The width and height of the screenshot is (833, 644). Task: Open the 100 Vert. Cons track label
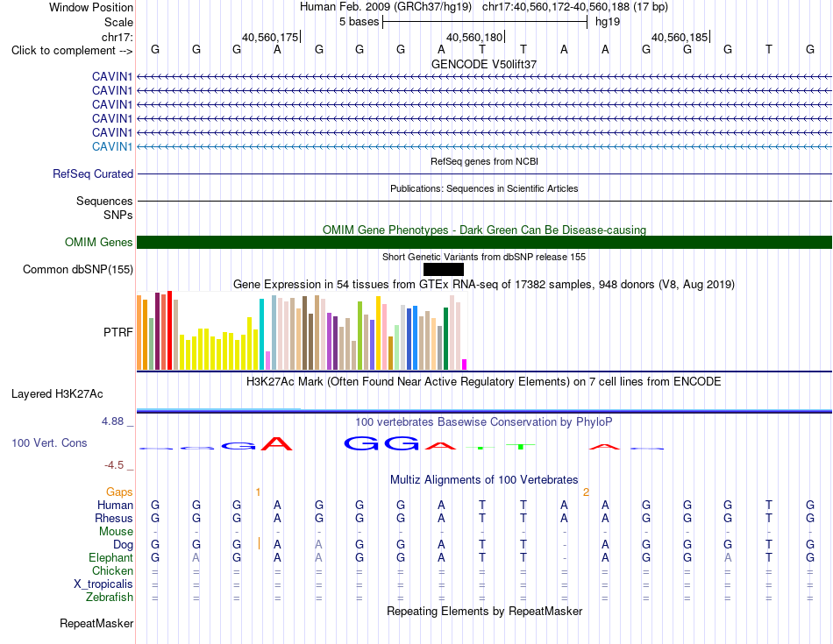[x=49, y=442]
